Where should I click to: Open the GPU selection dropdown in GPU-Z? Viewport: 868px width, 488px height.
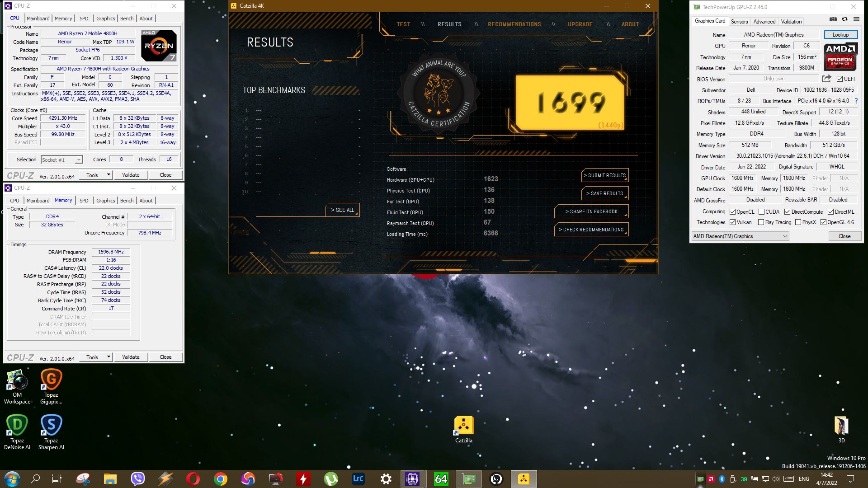click(x=740, y=236)
